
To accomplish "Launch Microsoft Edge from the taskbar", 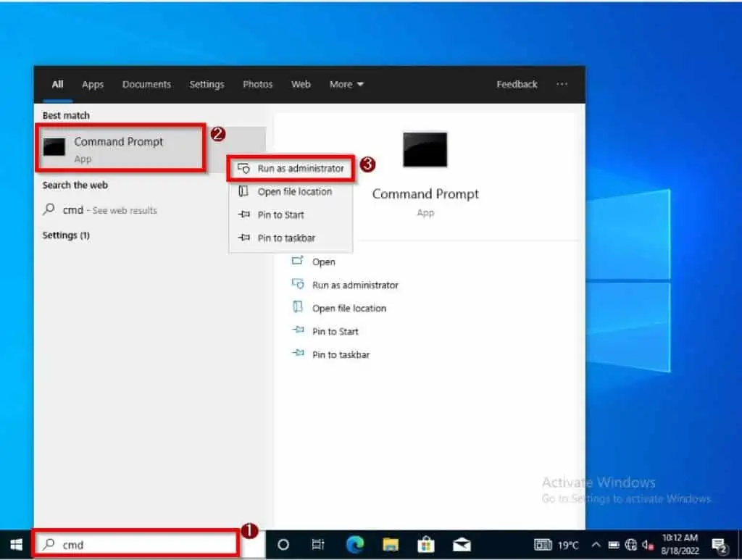I will click(354, 545).
